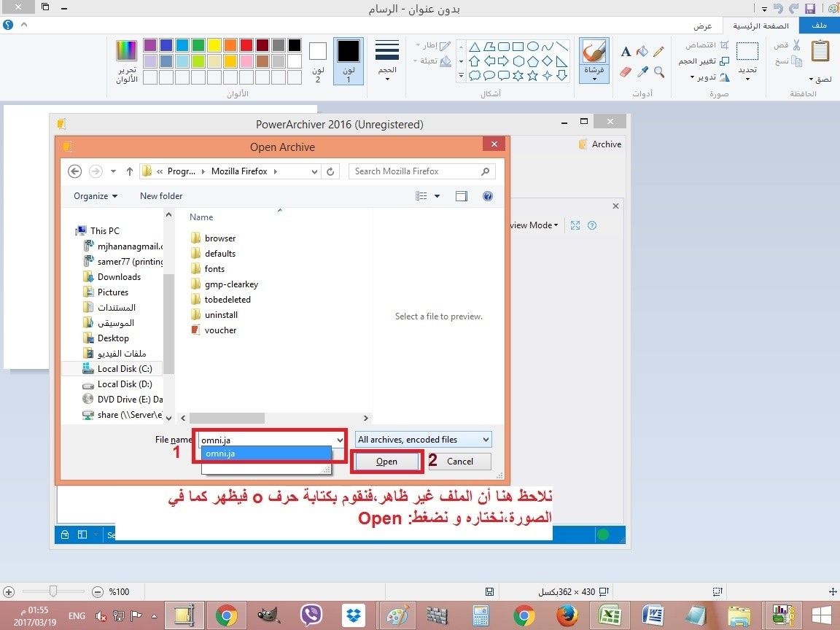840x630 pixels.
Task: Open the shape Fill dropdown
Action: click(432, 61)
